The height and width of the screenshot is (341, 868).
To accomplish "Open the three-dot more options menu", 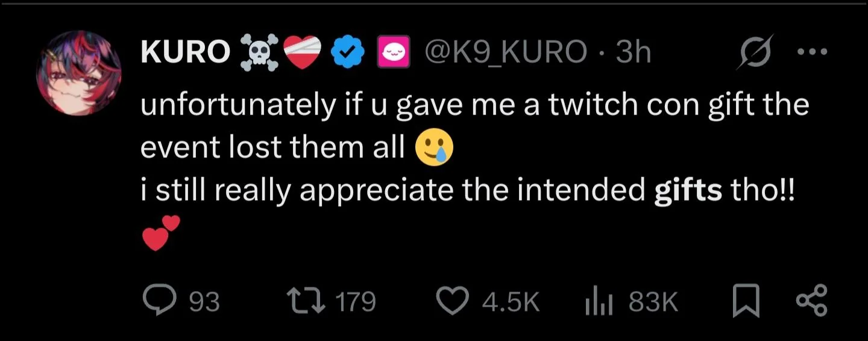I will pyautogui.click(x=812, y=52).
